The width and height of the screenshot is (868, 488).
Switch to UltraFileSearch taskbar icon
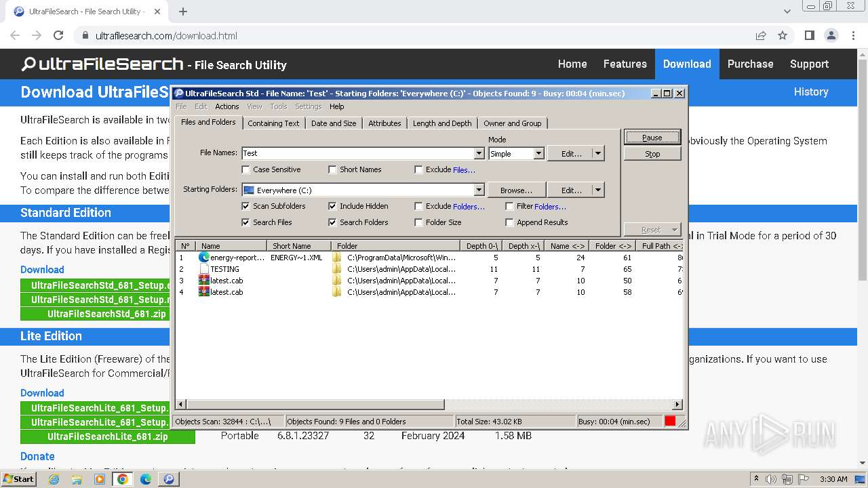[169, 479]
